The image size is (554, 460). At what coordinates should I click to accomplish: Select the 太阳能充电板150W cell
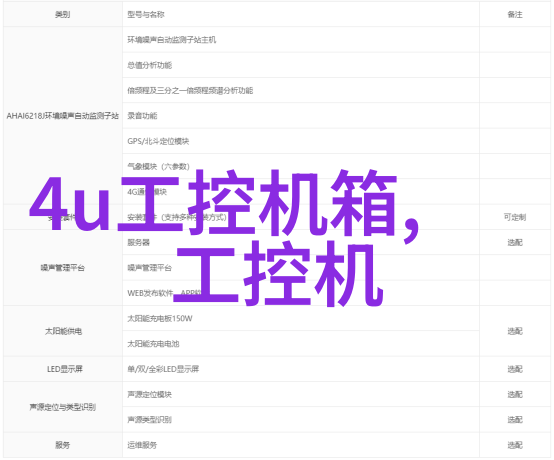pos(301,319)
